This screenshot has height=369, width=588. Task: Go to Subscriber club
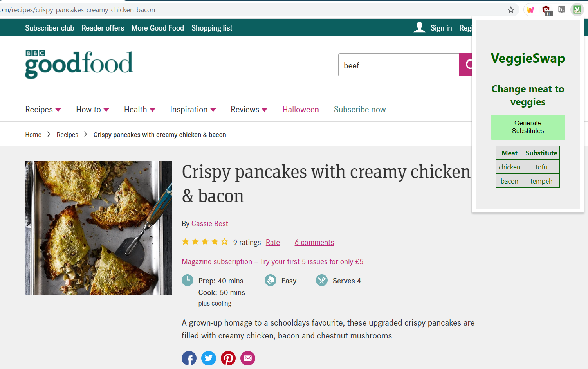point(50,28)
